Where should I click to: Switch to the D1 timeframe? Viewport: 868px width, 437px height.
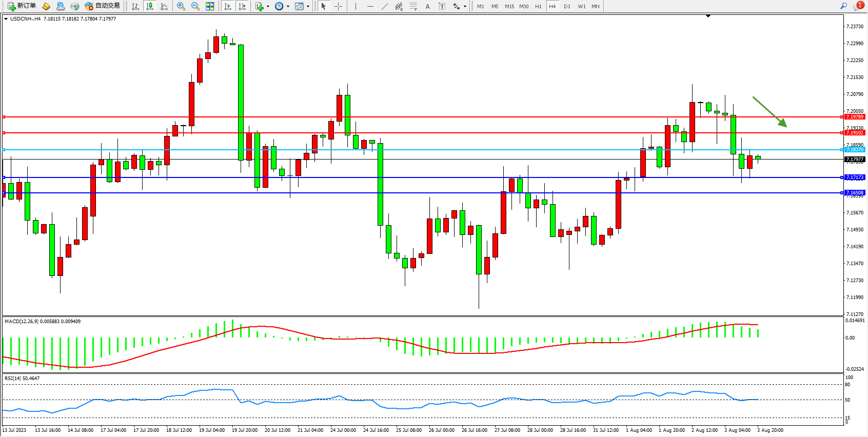(x=567, y=7)
